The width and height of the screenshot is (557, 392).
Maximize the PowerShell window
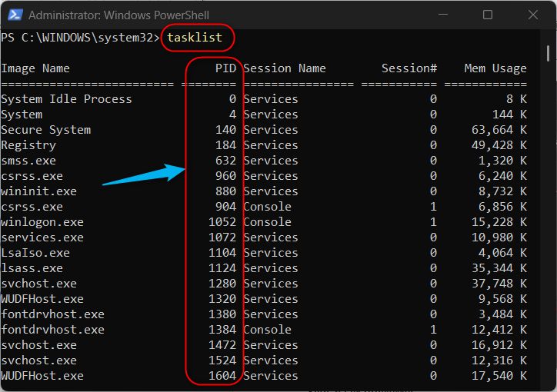[x=488, y=15]
